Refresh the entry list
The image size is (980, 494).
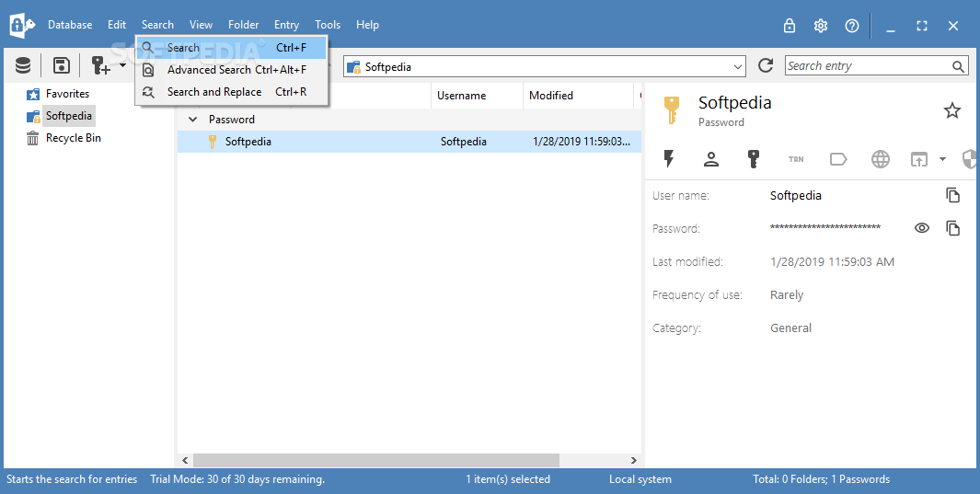[766, 65]
